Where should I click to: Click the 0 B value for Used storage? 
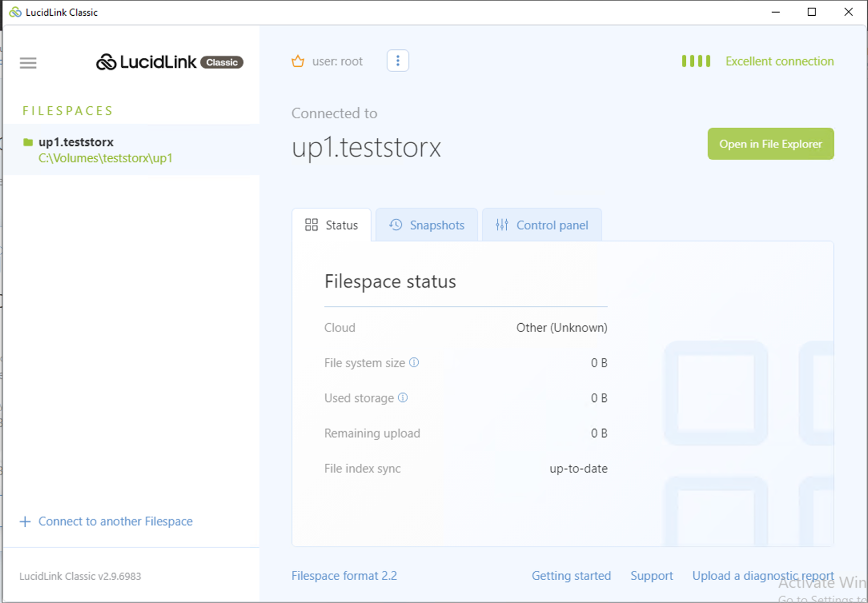(x=599, y=398)
